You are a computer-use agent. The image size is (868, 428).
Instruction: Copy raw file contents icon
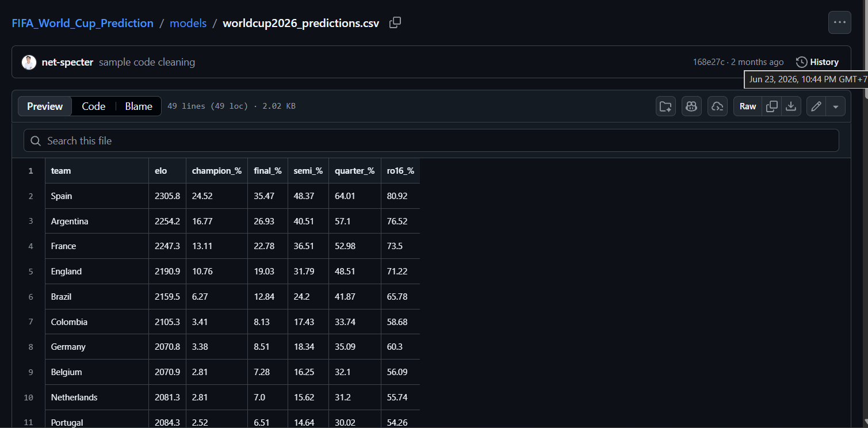(x=772, y=106)
